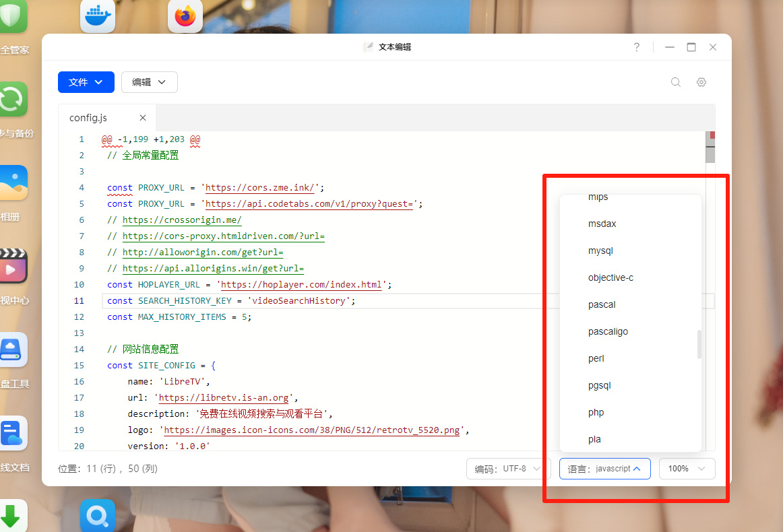Click the 文本编辑 window title
Image resolution: width=783 pixels, height=532 pixels.
pos(394,47)
